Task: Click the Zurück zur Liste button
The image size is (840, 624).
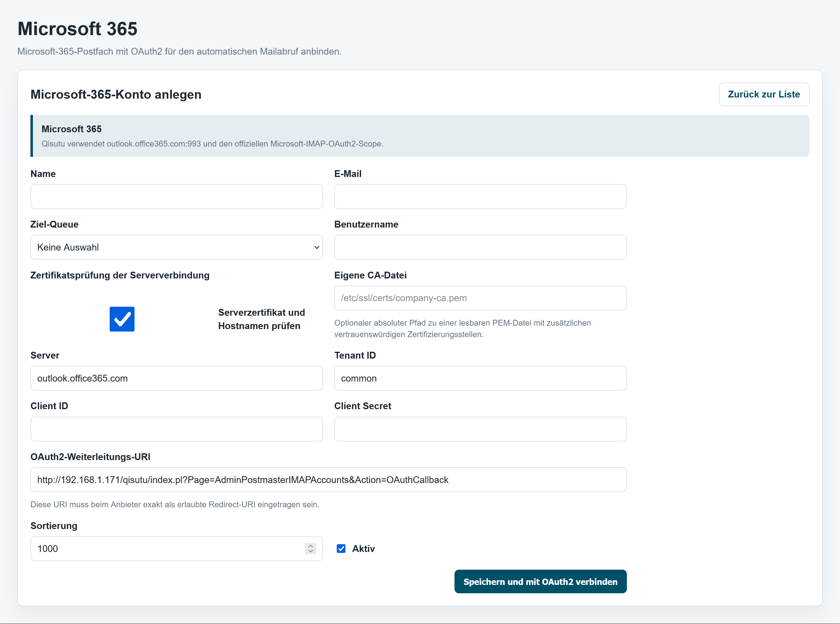Action: tap(764, 94)
